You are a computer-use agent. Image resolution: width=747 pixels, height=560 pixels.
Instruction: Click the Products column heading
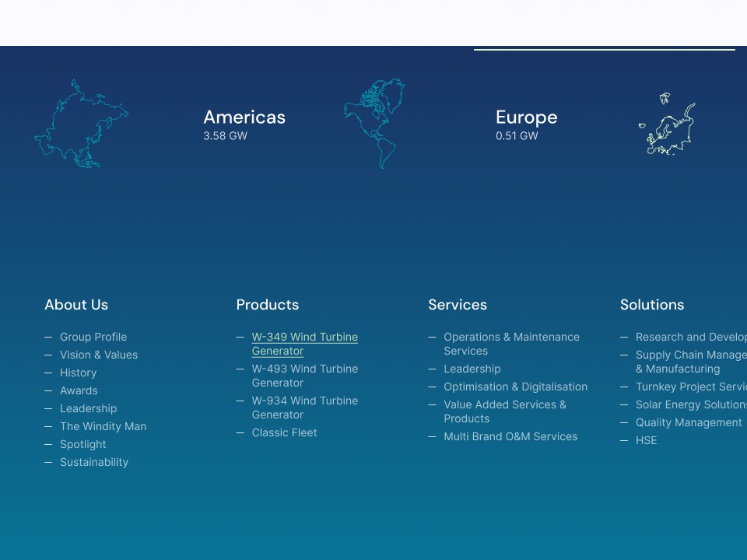pyautogui.click(x=267, y=304)
